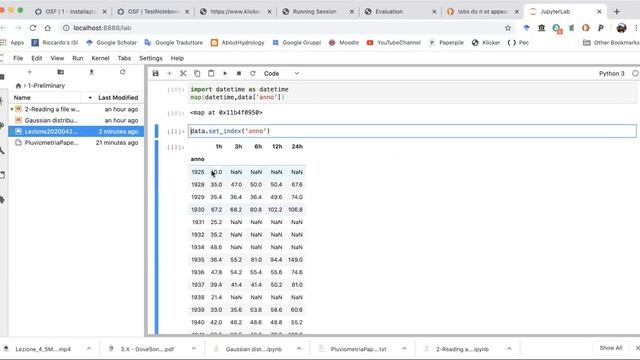Open the 1-Preliminary breadcrumb folder

47,86
